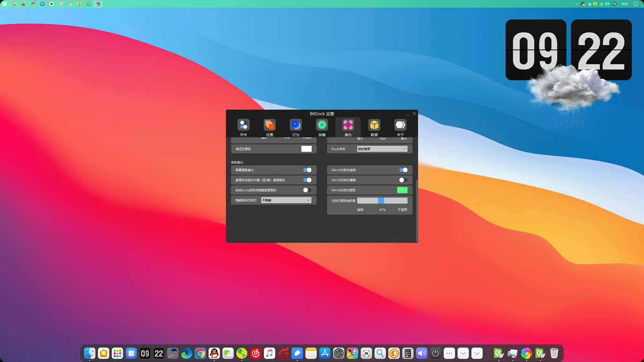644x362 pixels.
Task: Launch Microsoft Edge from the dock
Action: click(186, 353)
